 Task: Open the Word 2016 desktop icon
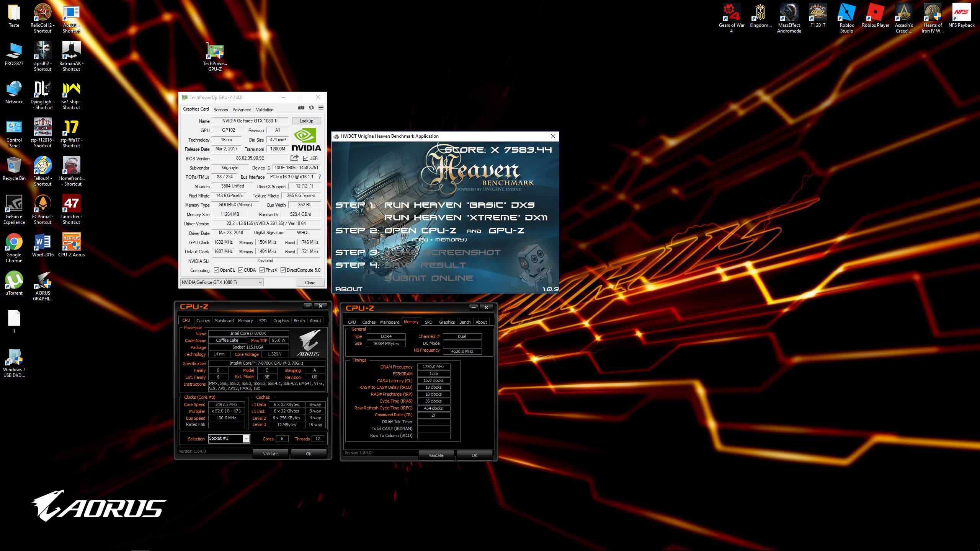[42, 245]
